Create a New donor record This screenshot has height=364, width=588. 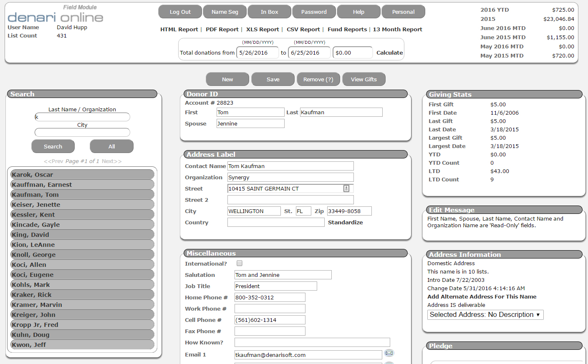[227, 79]
